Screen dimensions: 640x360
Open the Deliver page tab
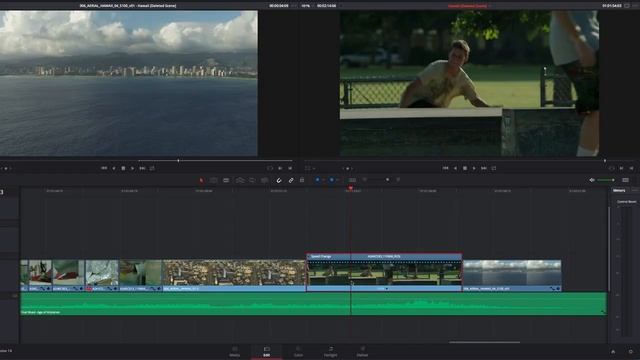click(x=362, y=352)
